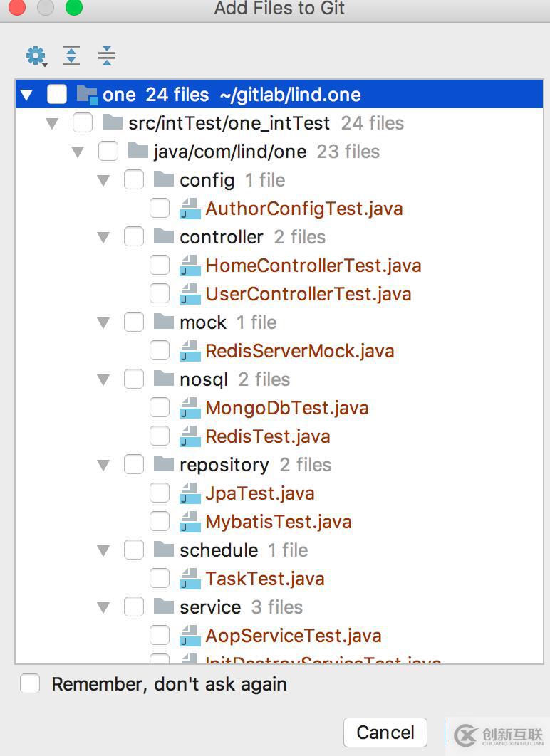Collapse the repository folder triangle
The height and width of the screenshot is (756, 550).
point(104,465)
